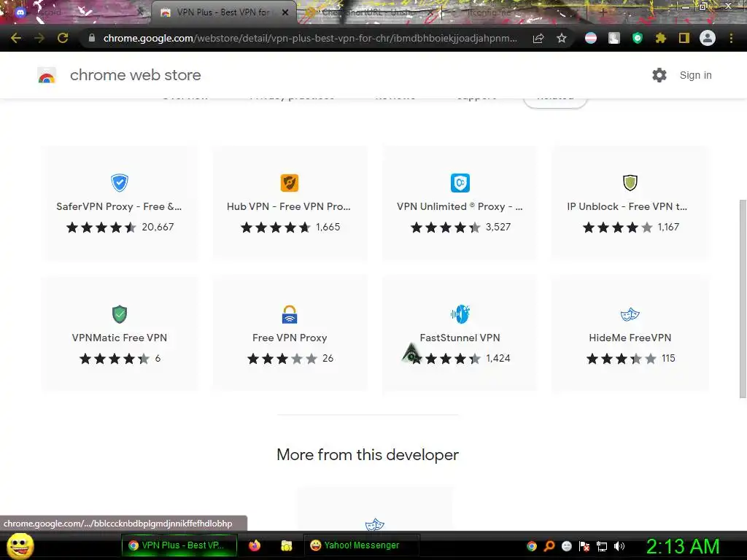Click the VPNMatic green shield icon
This screenshot has width=747, height=560.
coord(120,314)
